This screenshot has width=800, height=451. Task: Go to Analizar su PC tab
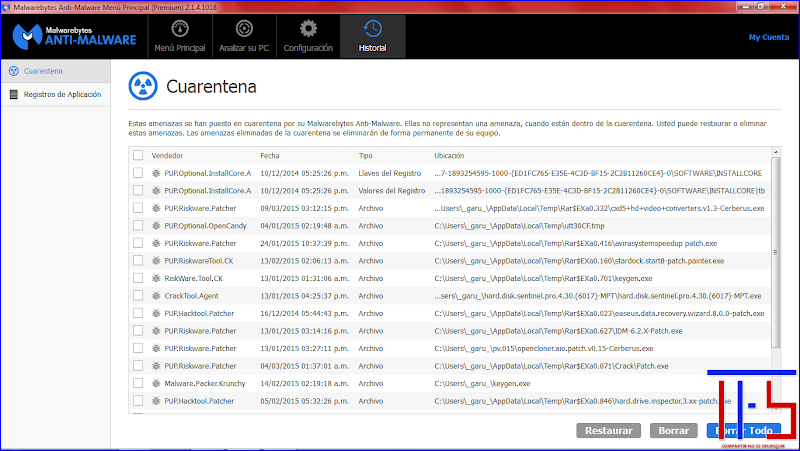coord(244,36)
